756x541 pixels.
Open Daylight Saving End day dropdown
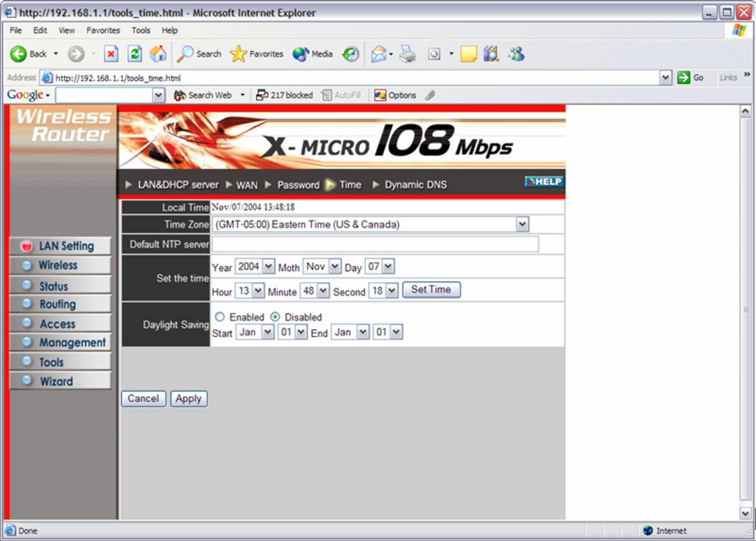point(388,332)
